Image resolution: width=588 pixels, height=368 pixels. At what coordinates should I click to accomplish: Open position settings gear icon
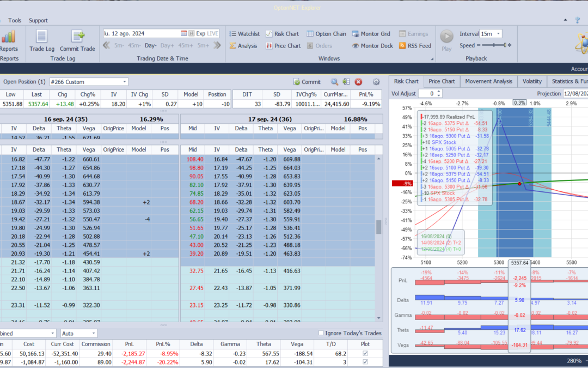[x=376, y=82]
